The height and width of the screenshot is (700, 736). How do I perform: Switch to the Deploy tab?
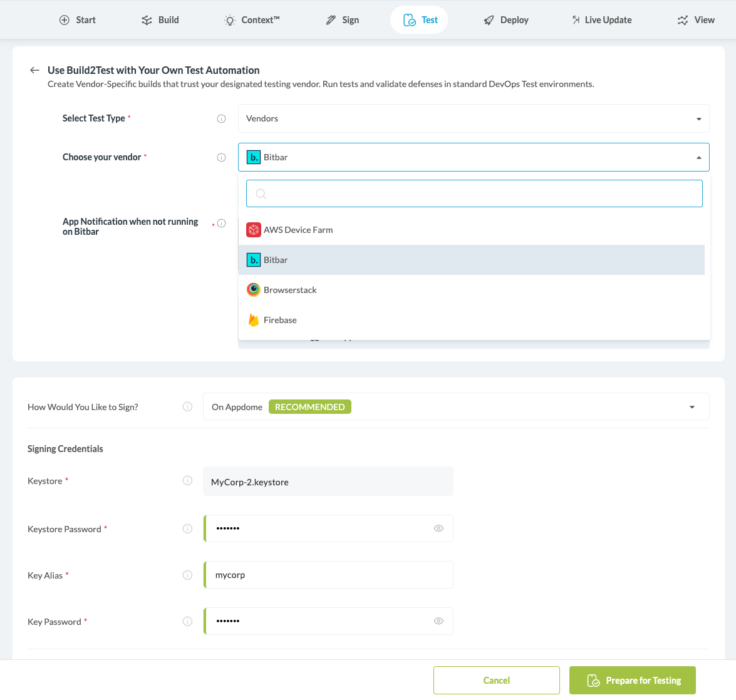[506, 19]
